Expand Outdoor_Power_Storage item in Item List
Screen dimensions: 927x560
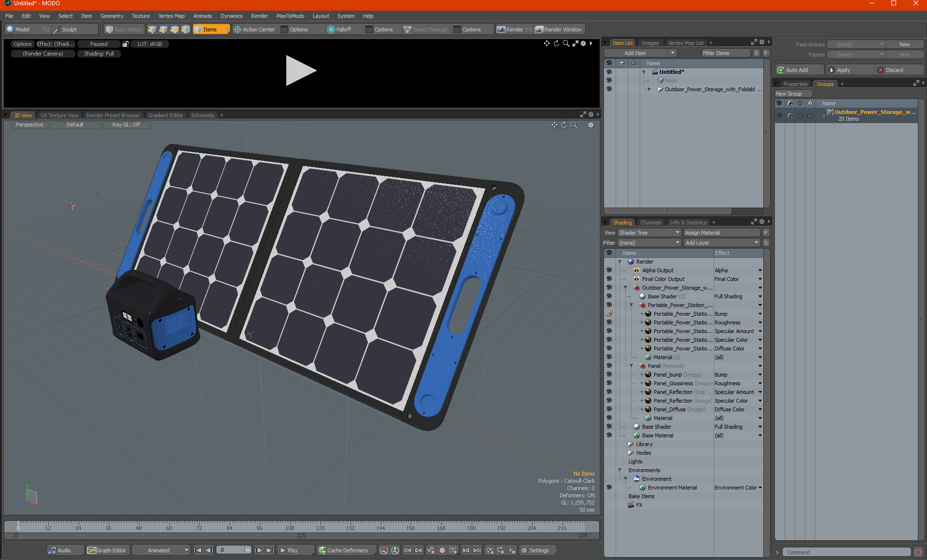point(650,89)
